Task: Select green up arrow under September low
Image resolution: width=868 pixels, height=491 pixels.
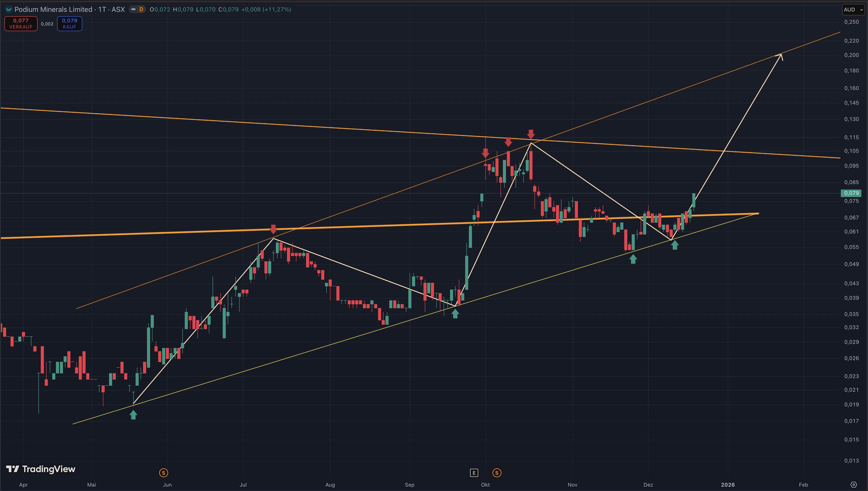Action: [455, 314]
